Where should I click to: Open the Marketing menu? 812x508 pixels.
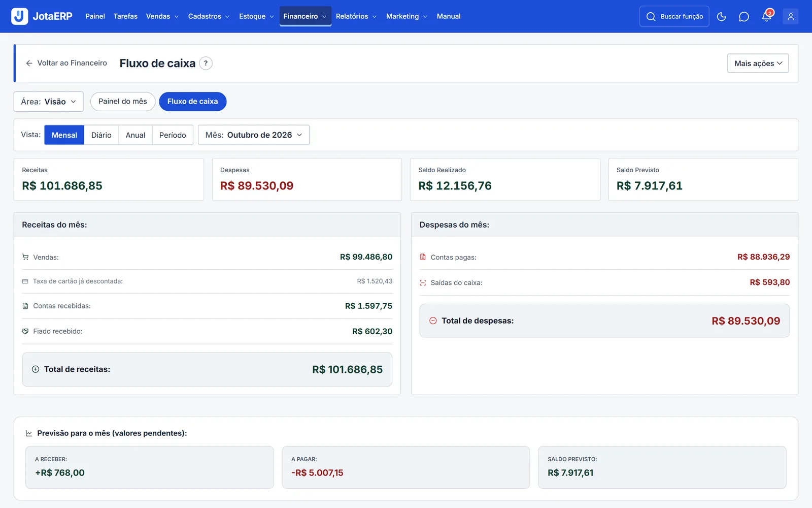407,16
